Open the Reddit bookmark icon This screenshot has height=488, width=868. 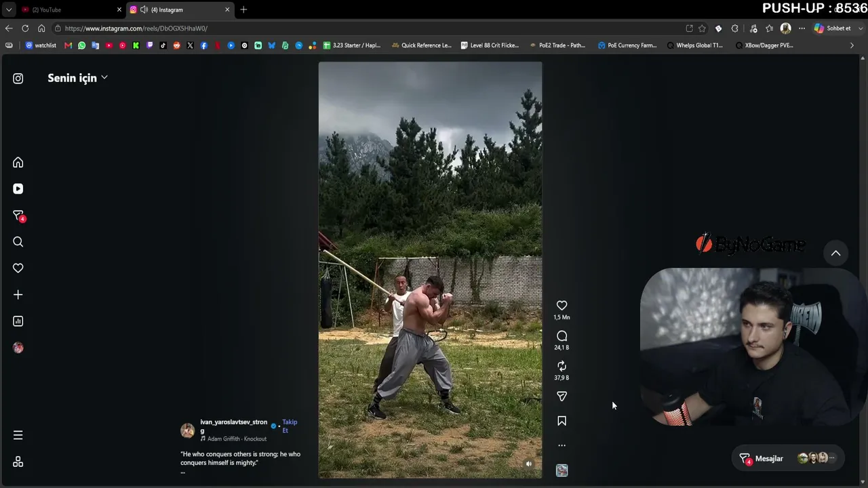pyautogui.click(x=177, y=45)
